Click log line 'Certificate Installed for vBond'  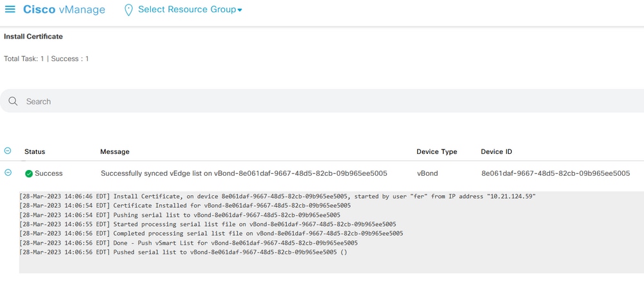tap(185, 205)
